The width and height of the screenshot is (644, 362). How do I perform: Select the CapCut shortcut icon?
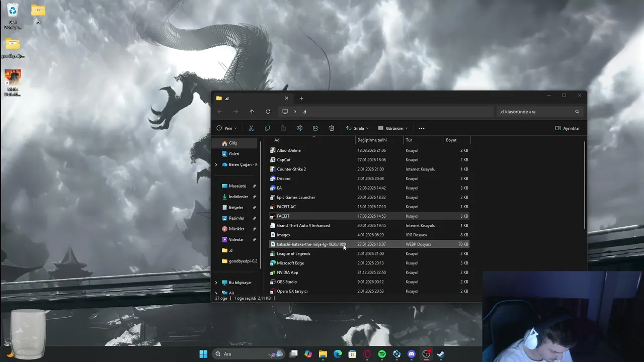tap(273, 160)
